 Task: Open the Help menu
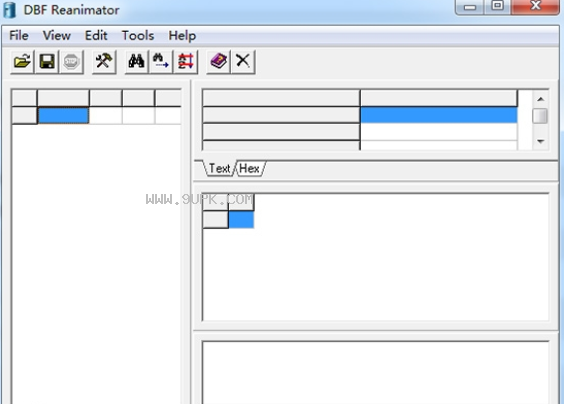(182, 36)
